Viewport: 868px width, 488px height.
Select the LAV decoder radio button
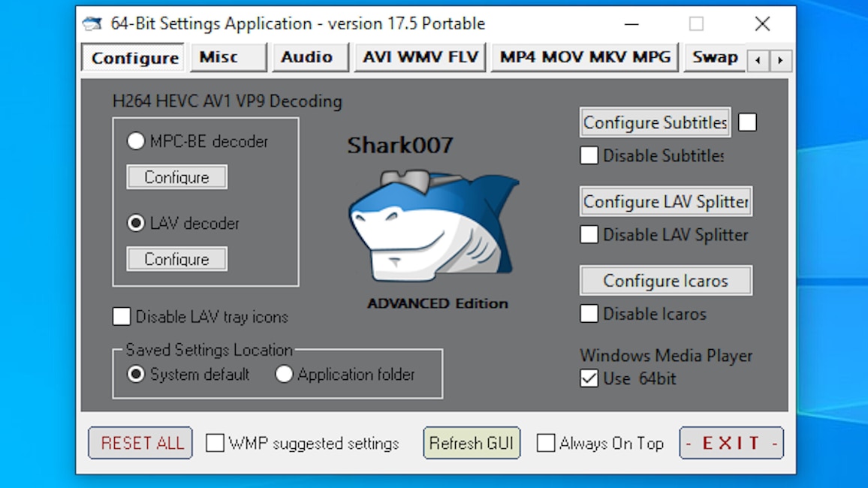pos(136,223)
